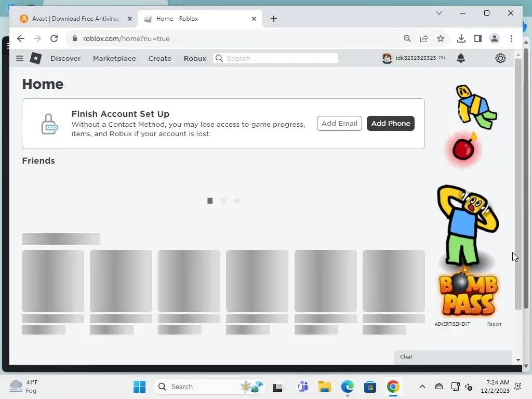Bookmark this page with the star icon
Image resolution: width=532 pixels, height=399 pixels.
441,38
